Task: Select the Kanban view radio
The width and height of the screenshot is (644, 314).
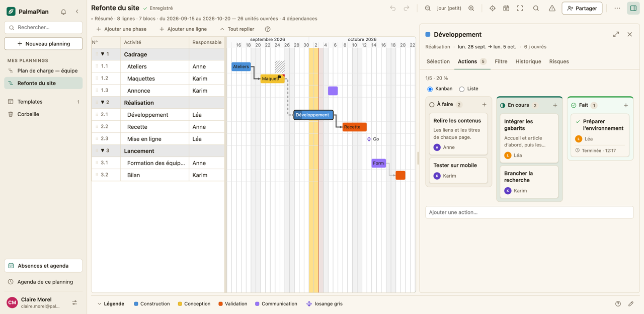Action: 430,89
